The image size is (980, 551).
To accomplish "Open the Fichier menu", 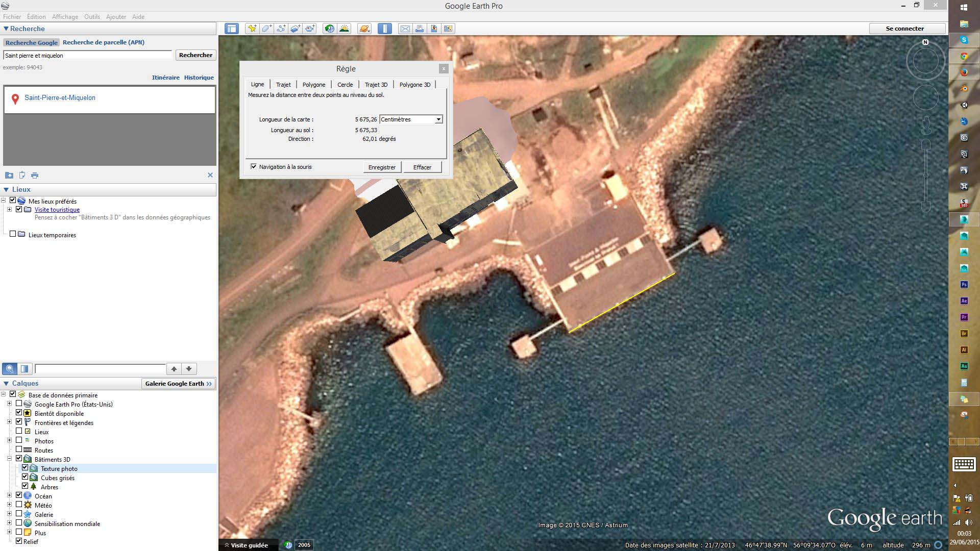I will (12, 17).
